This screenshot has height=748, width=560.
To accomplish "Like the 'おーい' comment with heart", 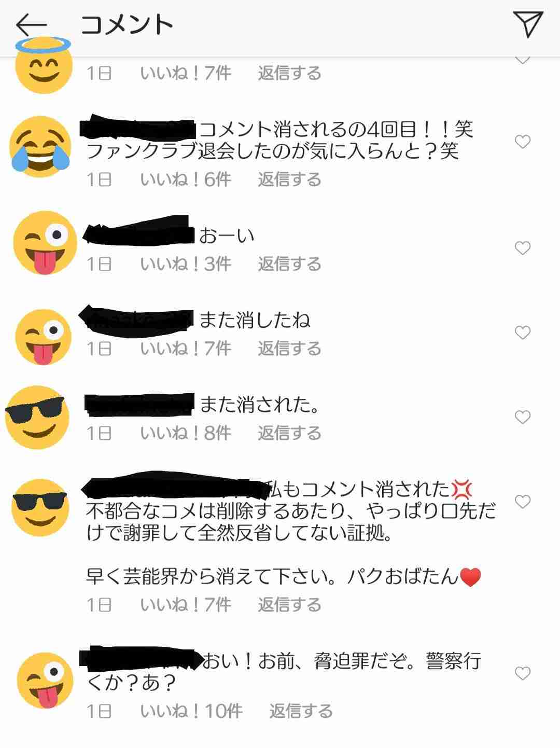I will pyautogui.click(x=523, y=248).
